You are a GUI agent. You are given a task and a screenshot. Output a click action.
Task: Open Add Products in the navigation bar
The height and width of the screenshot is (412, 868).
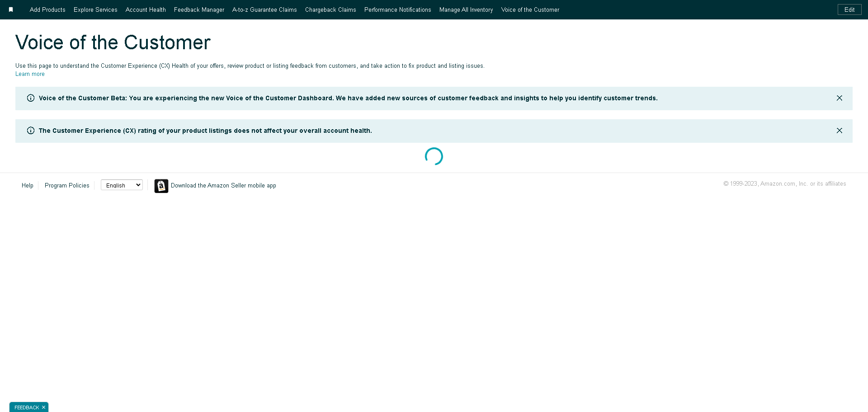pyautogui.click(x=47, y=9)
